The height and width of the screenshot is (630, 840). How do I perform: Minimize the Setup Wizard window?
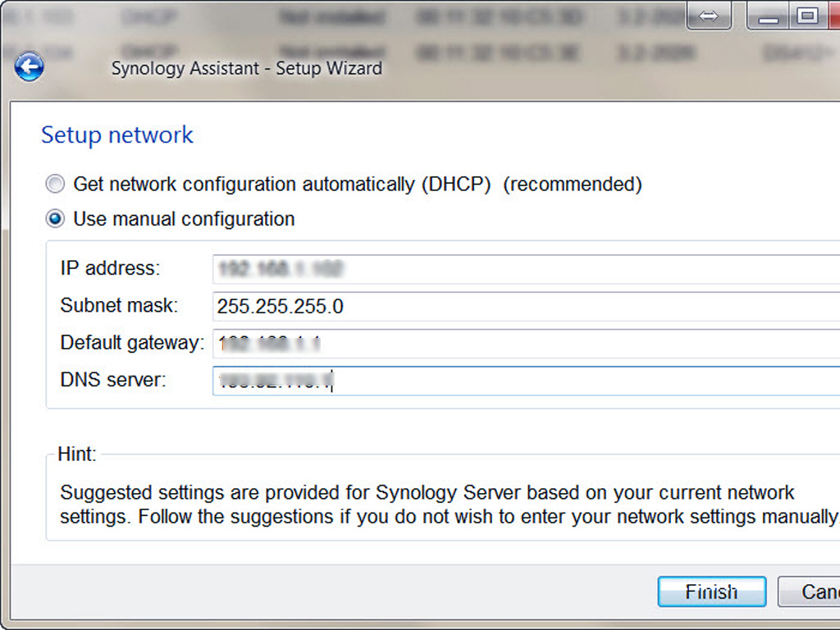pos(768,16)
